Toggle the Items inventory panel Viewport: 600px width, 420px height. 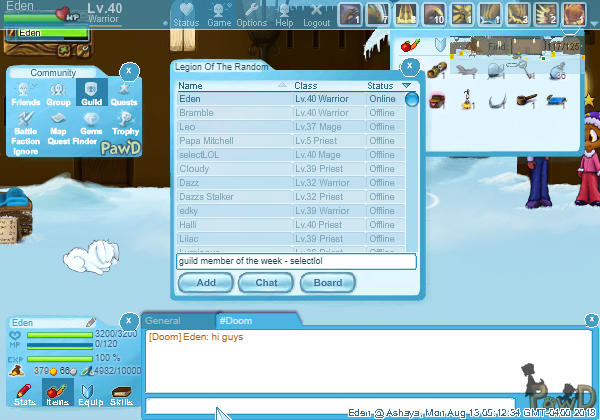pos(57,393)
